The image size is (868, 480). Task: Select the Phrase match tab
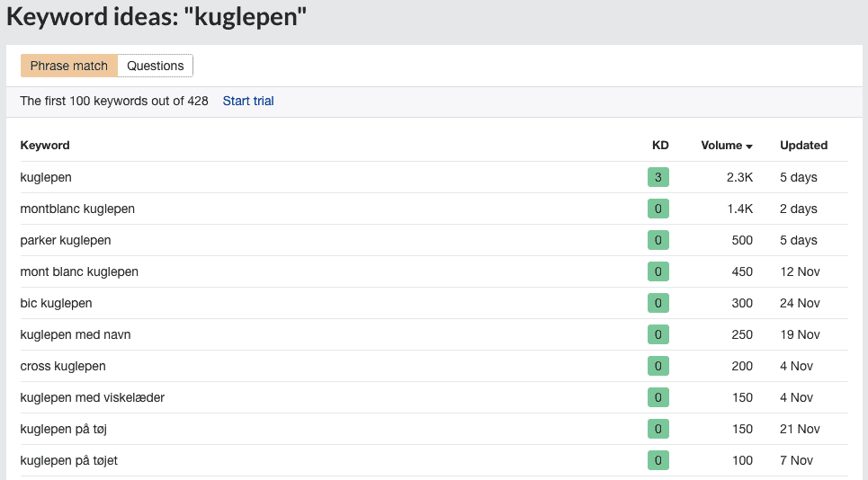pyautogui.click(x=69, y=66)
